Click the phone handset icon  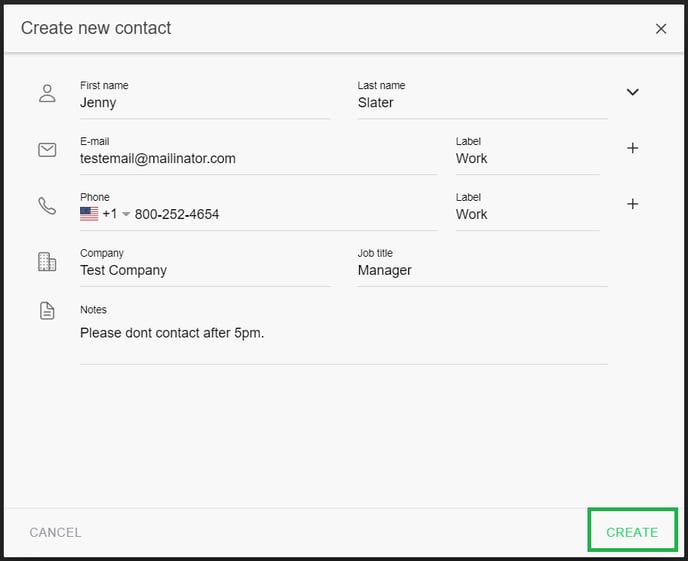[x=47, y=205]
